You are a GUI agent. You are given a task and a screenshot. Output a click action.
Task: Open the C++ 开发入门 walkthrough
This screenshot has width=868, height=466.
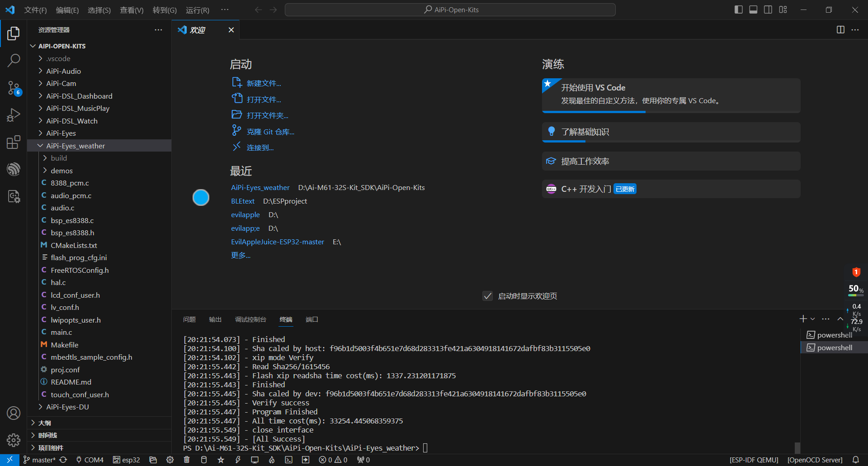pyautogui.click(x=671, y=189)
